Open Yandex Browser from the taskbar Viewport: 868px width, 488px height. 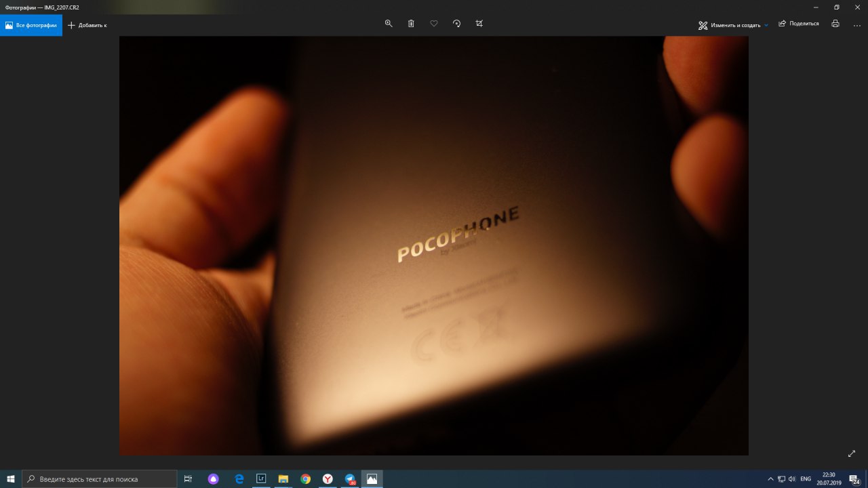pyautogui.click(x=328, y=479)
